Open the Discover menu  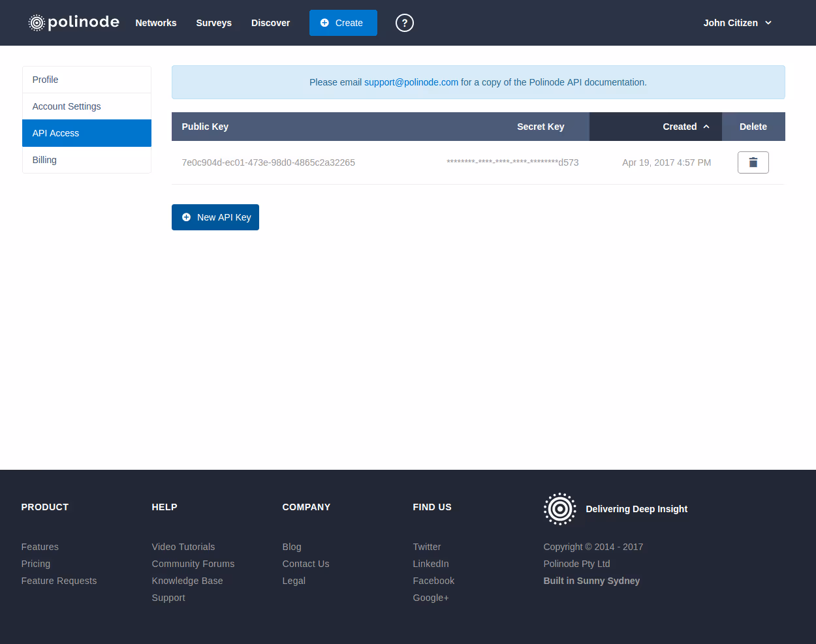[270, 23]
